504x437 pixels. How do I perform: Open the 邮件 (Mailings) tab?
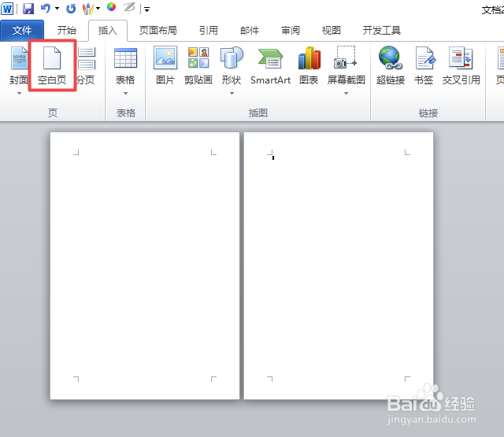250,31
